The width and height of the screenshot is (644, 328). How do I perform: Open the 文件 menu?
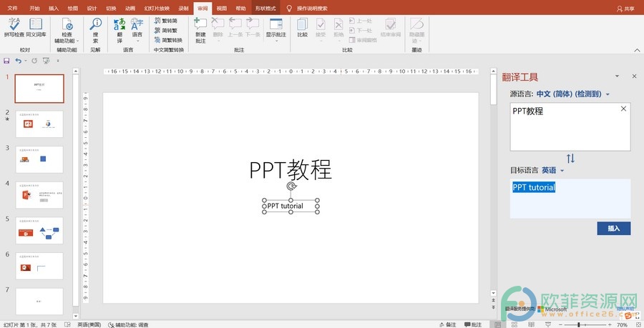(x=13, y=8)
